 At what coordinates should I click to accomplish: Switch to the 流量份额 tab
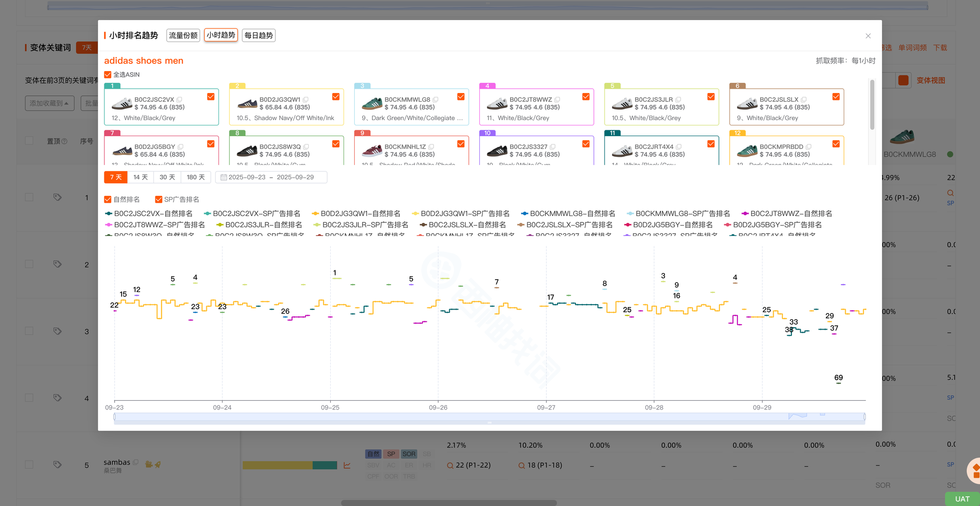pyautogui.click(x=183, y=35)
